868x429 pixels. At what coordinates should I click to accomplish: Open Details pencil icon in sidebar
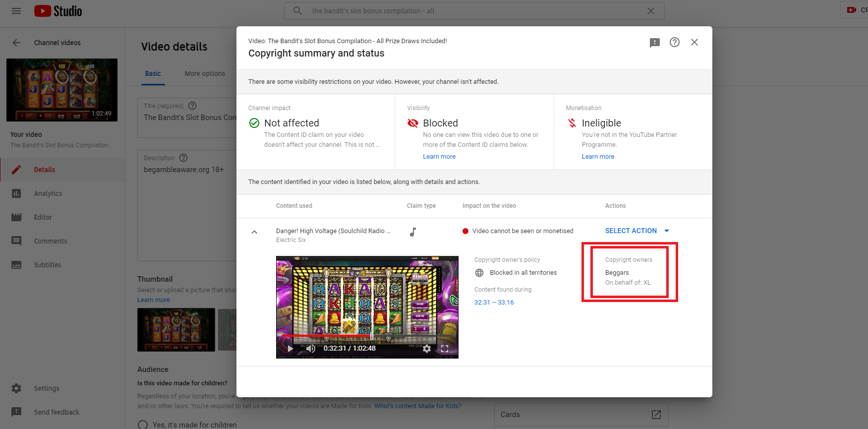pos(16,170)
